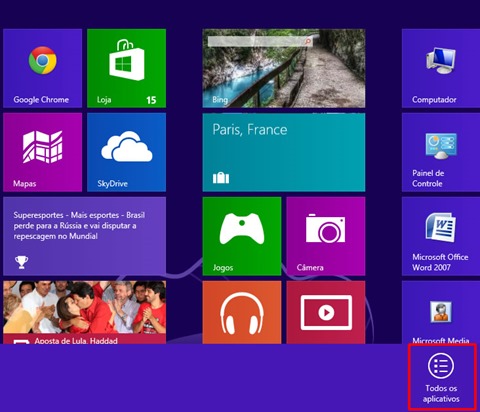Open the SkyDrive cloud tile
The image size is (480, 412).
(126, 152)
